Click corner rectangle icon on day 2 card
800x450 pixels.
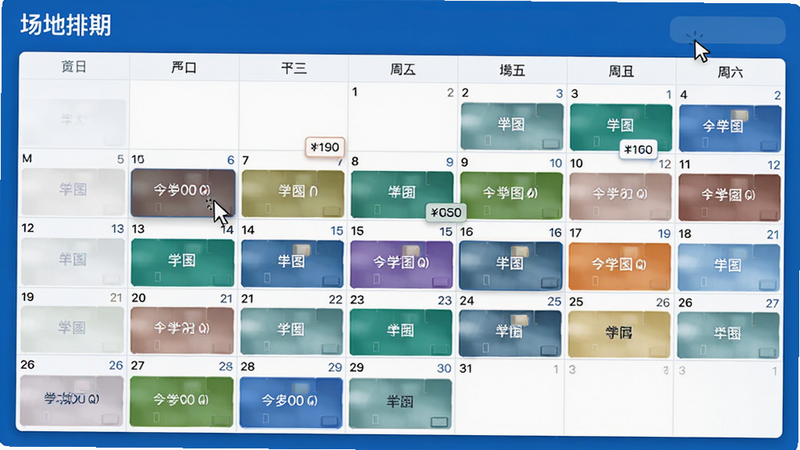tap(551, 143)
